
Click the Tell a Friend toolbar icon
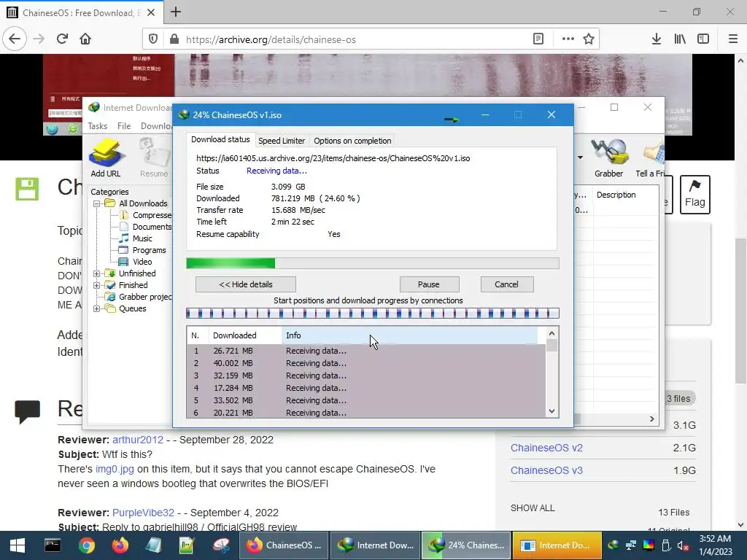pos(651,157)
